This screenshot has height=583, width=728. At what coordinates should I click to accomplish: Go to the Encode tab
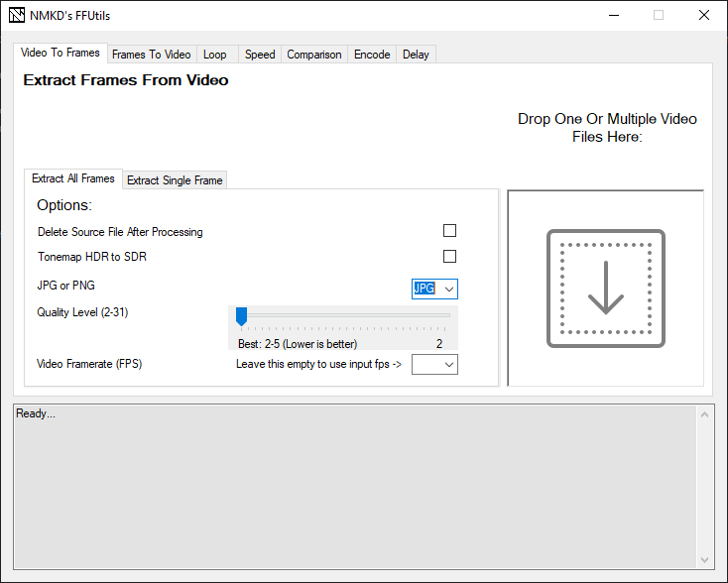pyautogui.click(x=372, y=55)
